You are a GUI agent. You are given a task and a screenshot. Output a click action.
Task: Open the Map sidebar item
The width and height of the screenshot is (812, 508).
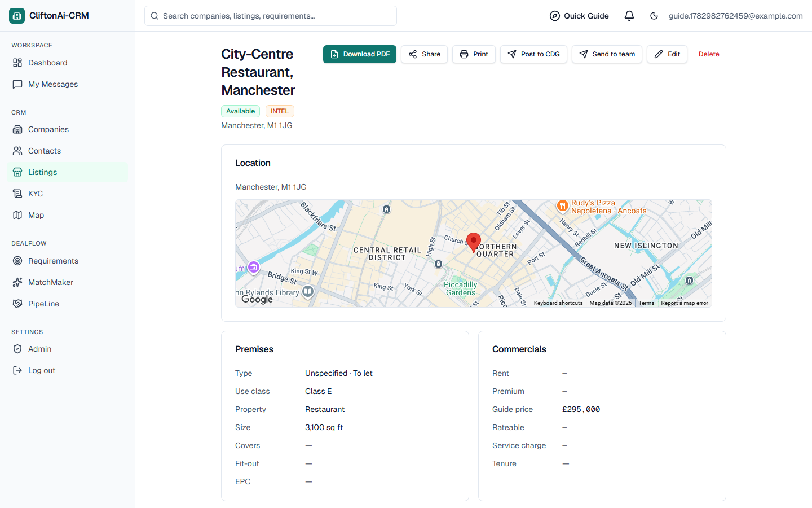pos(67,215)
